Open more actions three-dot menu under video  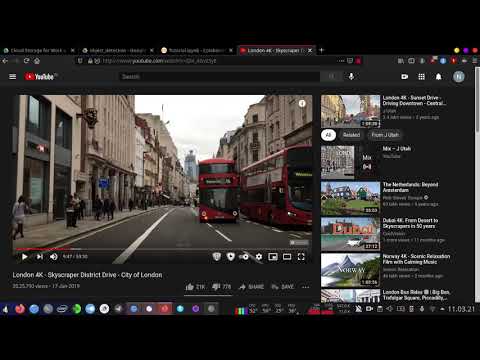click(305, 287)
